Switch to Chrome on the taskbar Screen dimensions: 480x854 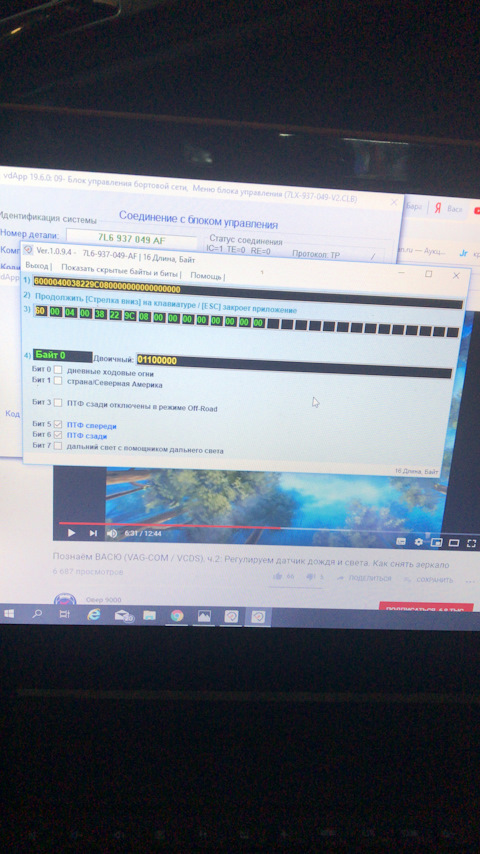(x=177, y=615)
